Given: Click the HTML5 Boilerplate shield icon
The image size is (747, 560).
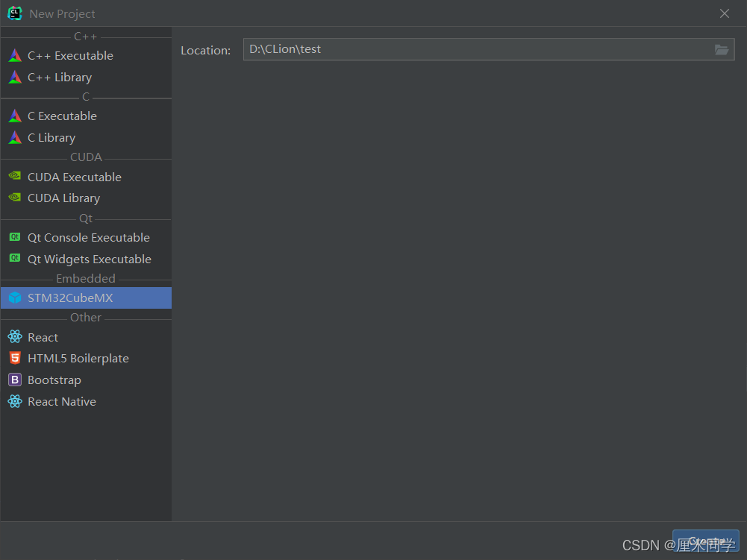Looking at the screenshot, I should (x=15, y=359).
